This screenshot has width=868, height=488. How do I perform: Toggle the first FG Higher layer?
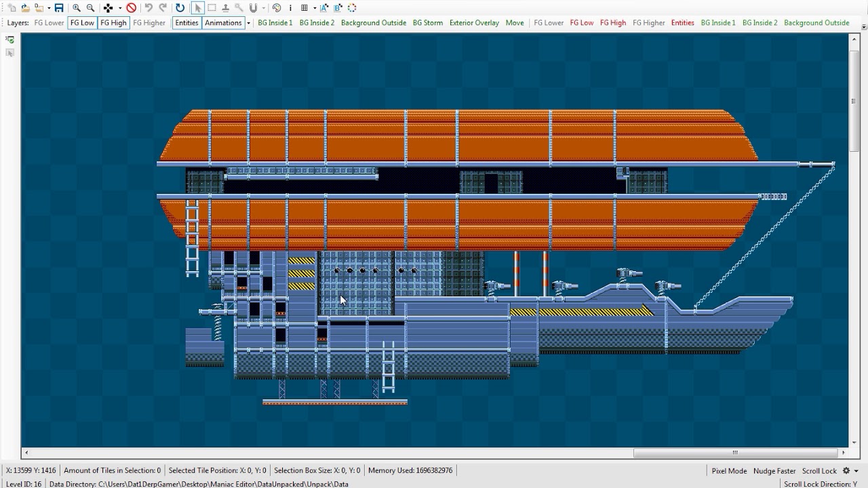pyautogui.click(x=149, y=22)
